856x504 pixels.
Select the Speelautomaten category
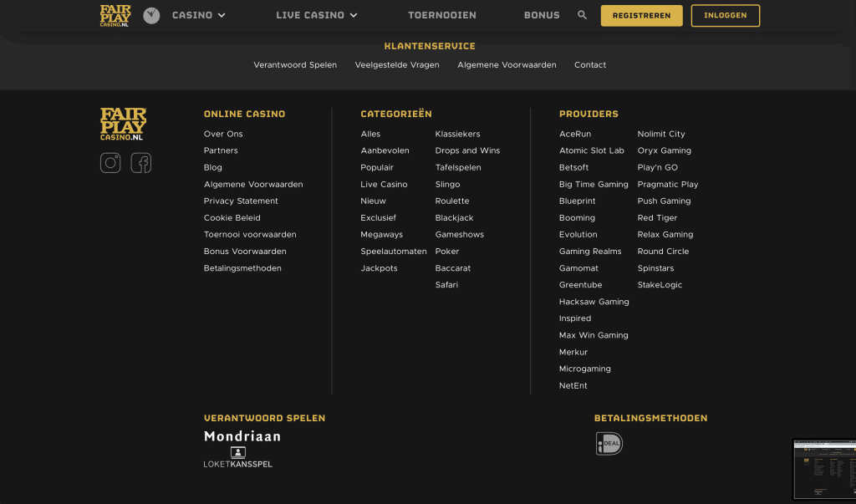(x=394, y=252)
